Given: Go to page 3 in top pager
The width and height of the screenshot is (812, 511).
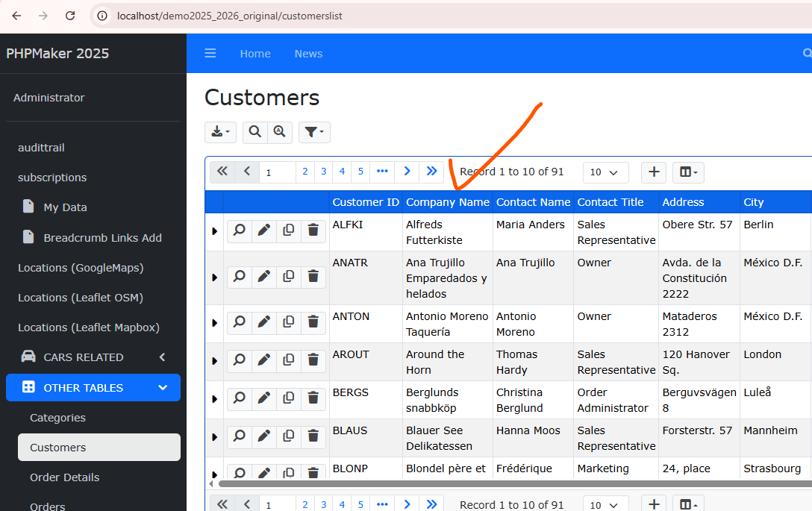Looking at the screenshot, I should [324, 172].
